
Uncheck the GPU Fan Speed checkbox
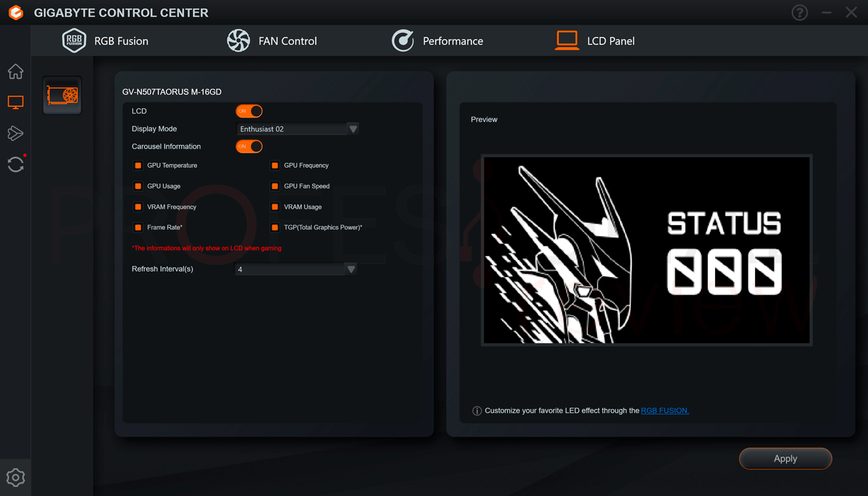coord(274,186)
